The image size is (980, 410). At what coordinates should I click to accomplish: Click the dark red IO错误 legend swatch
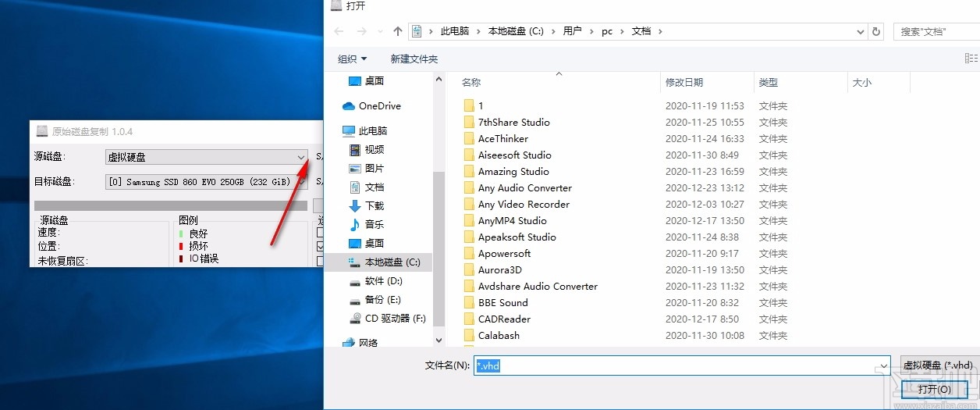pyautogui.click(x=181, y=258)
